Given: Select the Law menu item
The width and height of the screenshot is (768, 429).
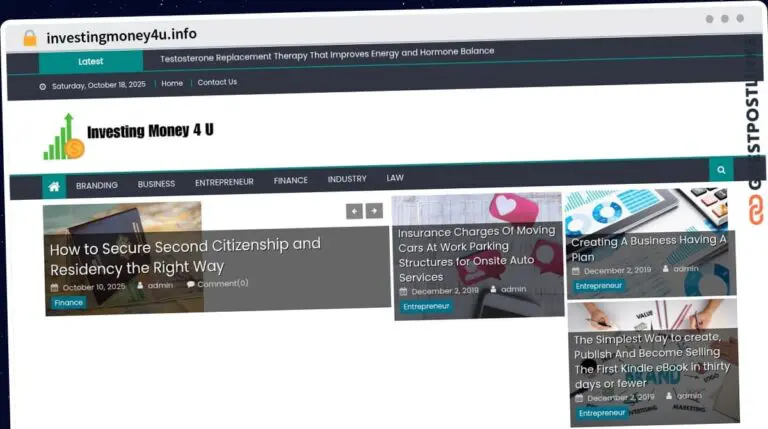Looking at the screenshot, I should click(395, 178).
